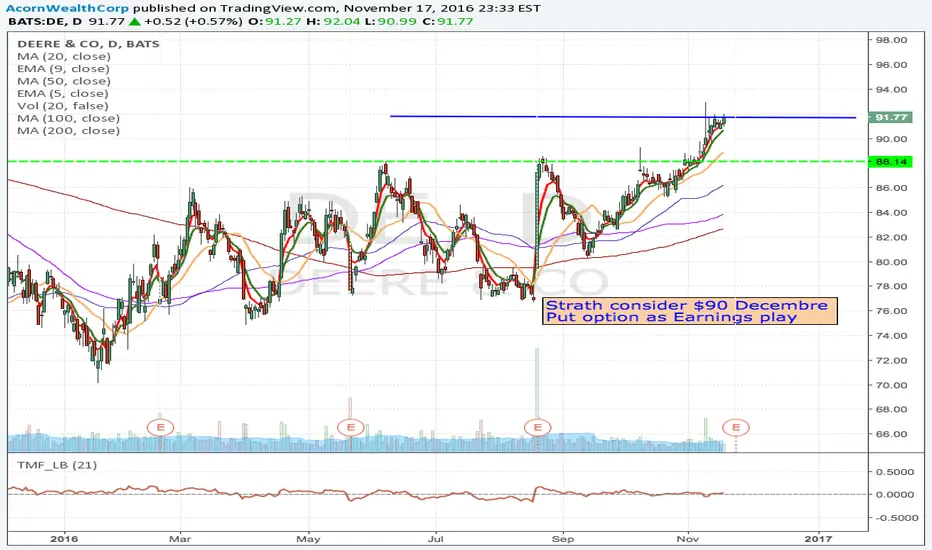This screenshot has width=932, height=550.
Task: Click the +0.52 (+0.57%) change text in the header
Action: coord(193,21)
